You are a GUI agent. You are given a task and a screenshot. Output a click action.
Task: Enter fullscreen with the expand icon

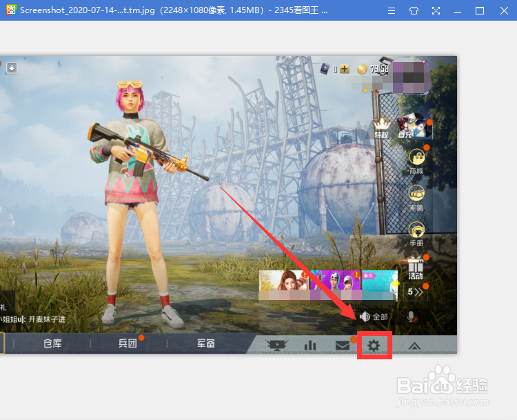click(436, 10)
